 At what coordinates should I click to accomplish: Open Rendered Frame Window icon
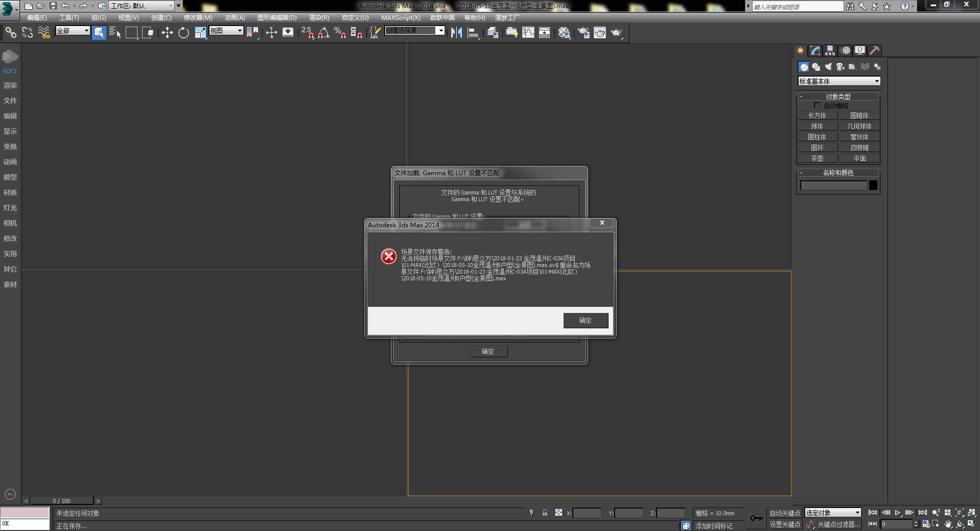[x=600, y=33]
